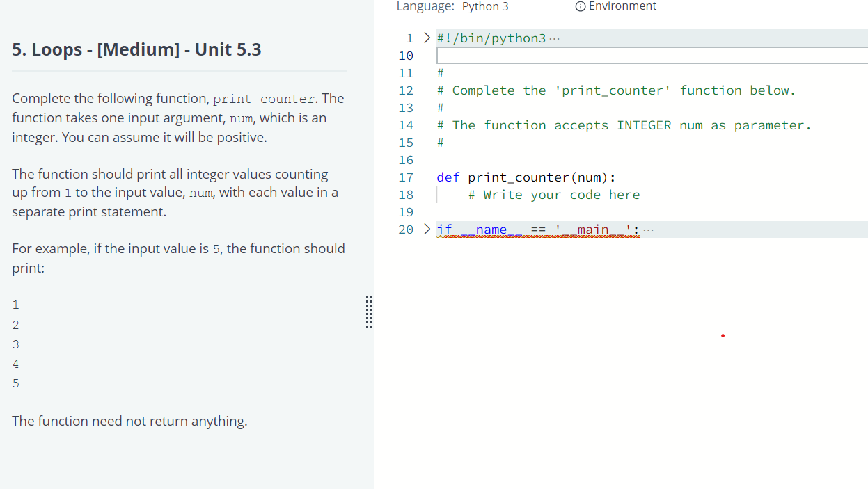Click the ellipsis on the __main__ guard line
Screen dimensions: 868x489
point(649,228)
